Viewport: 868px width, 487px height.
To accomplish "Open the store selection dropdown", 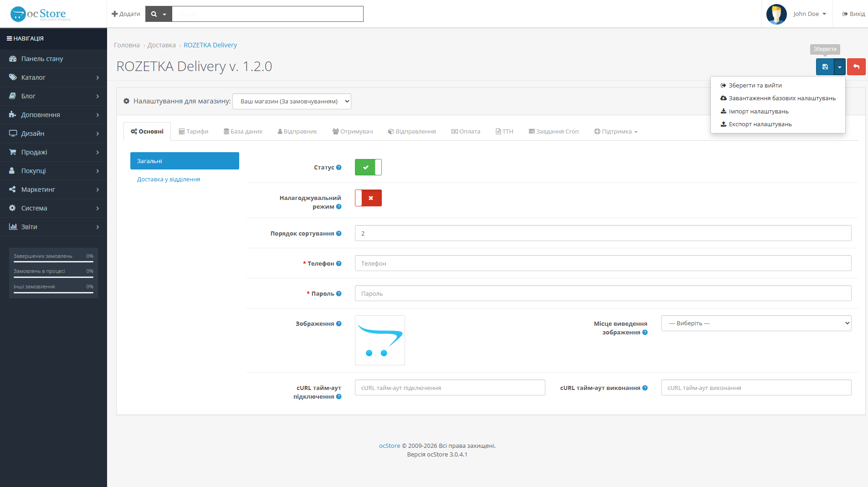I will pyautogui.click(x=292, y=101).
